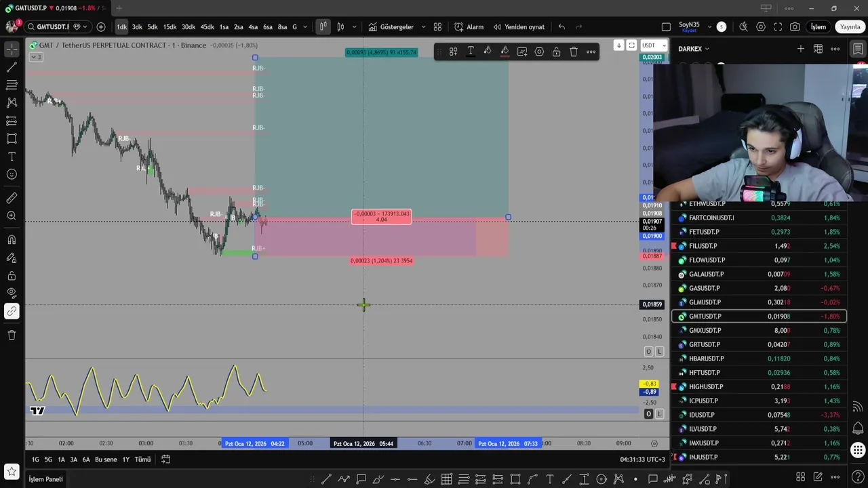The width and height of the screenshot is (868, 488).
Task: Click the İşlem trade button
Action: pyautogui.click(x=818, y=27)
